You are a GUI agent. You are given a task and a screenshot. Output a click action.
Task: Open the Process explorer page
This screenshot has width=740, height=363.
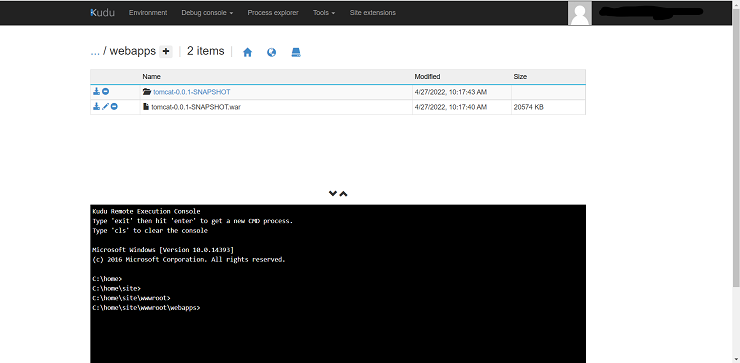[x=273, y=13]
